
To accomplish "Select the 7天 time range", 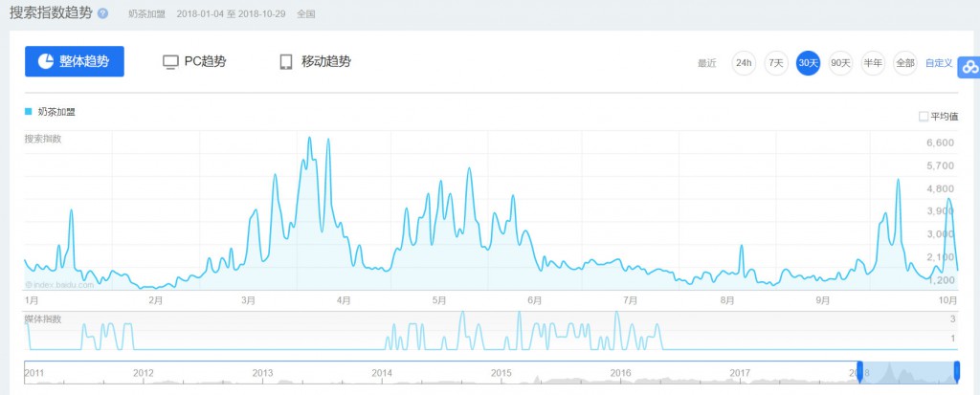I will pyautogui.click(x=776, y=63).
